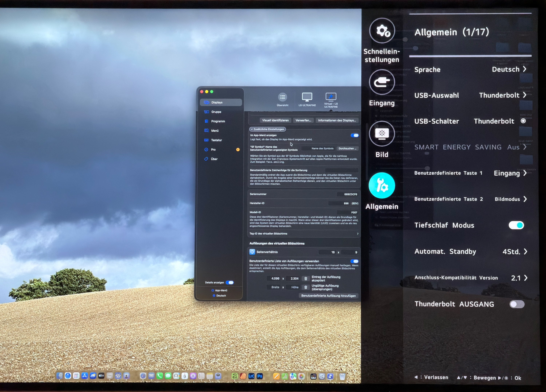Open the Eingang input icon in OSD
The width and height of the screenshot is (546, 392).
382,82
